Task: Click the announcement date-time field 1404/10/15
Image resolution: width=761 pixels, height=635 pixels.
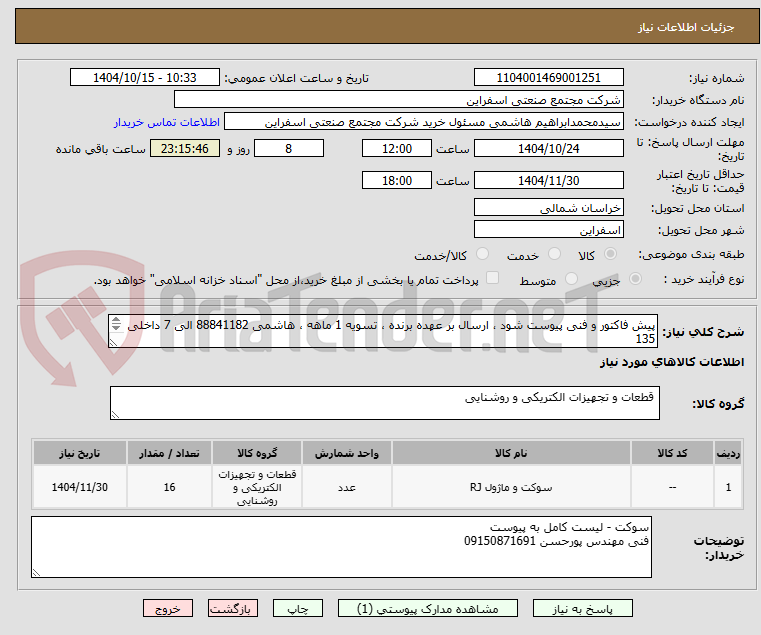Action: (145, 78)
